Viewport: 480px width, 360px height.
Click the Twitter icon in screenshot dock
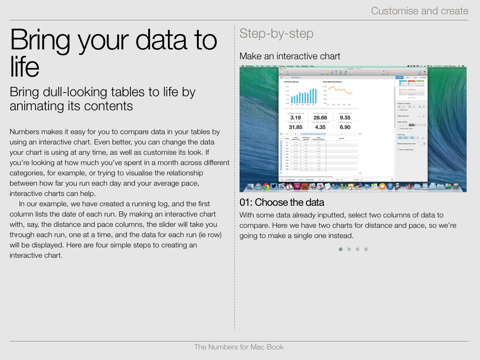tap(274, 186)
